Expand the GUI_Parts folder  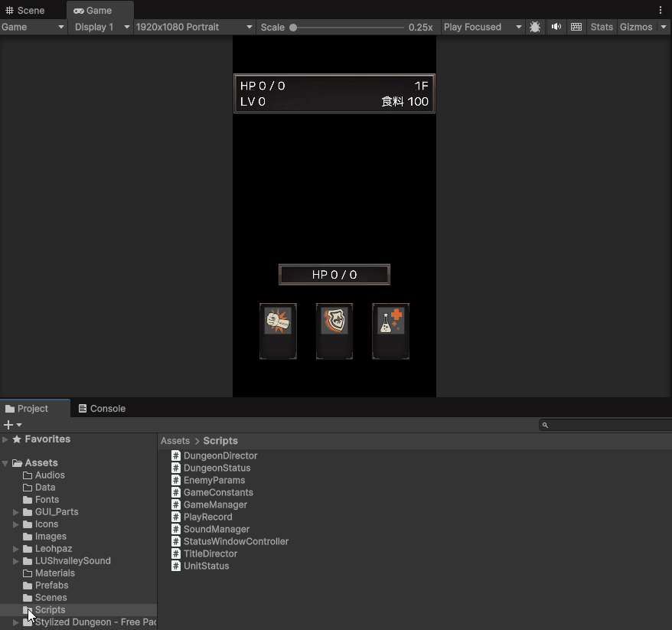pos(16,512)
